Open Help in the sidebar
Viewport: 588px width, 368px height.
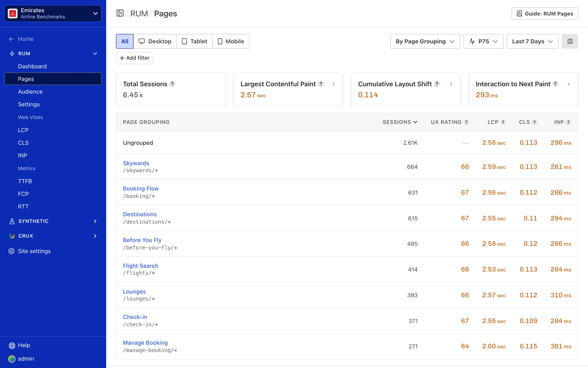coord(19,345)
